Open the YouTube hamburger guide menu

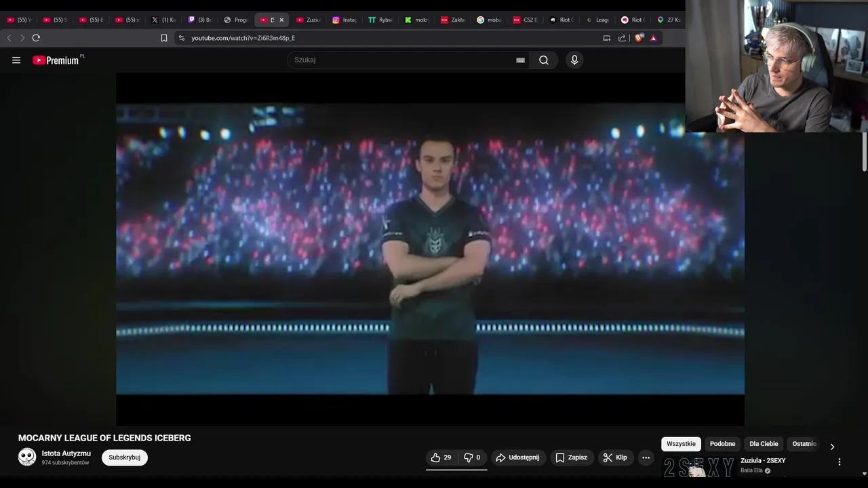(16, 60)
